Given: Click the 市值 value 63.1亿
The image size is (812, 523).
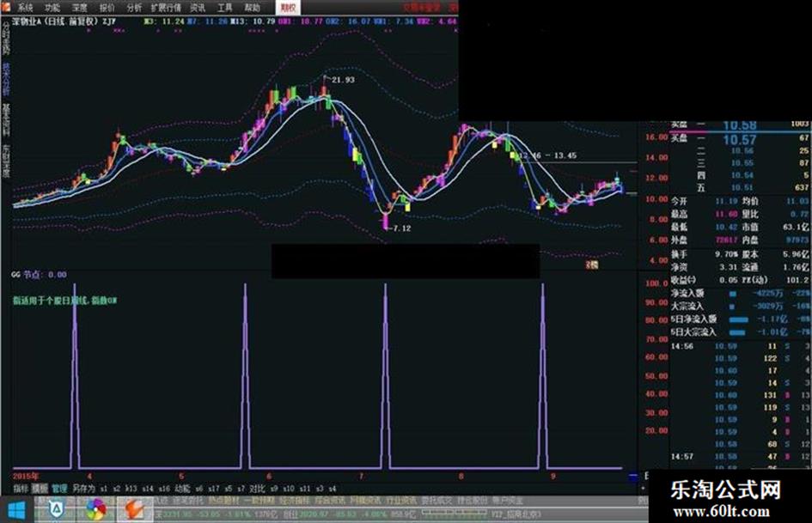Looking at the screenshot, I should pos(796,228).
